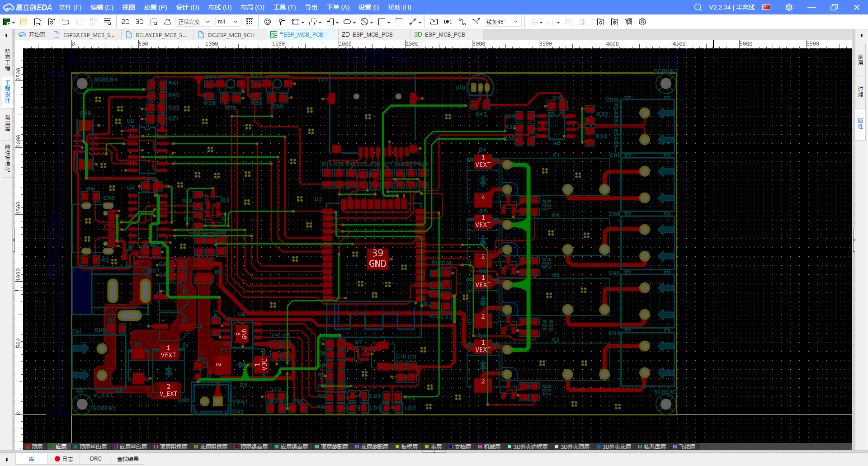Viewport: 868px width, 466px height.
Task: Open the 文件 (F) menu
Action: [x=70, y=7]
